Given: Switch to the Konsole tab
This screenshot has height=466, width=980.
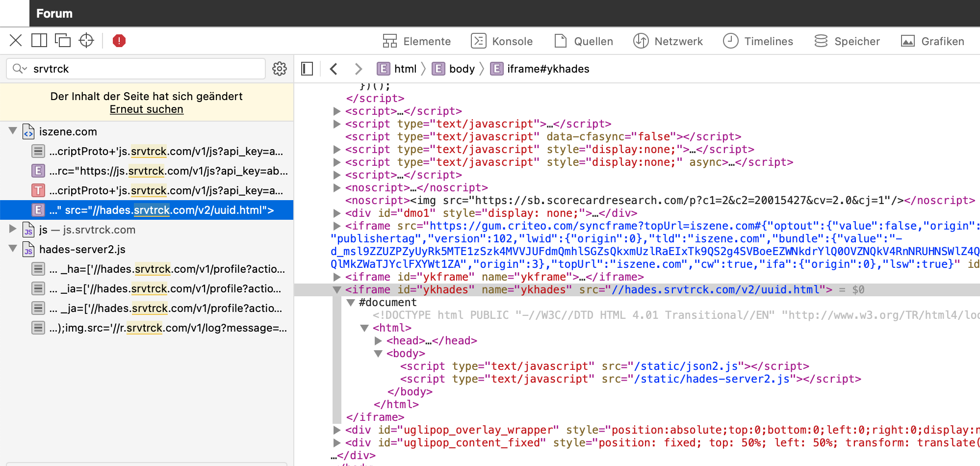Looking at the screenshot, I should coord(502,41).
